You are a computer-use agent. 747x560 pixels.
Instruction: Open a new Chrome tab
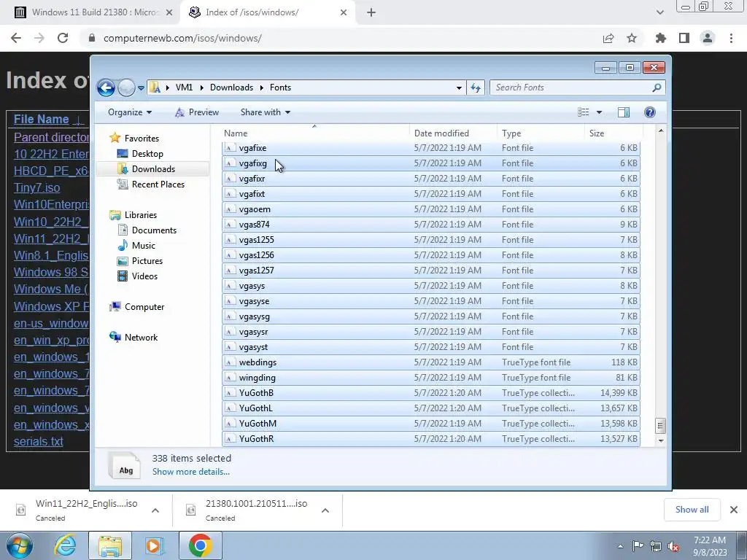[371, 13]
